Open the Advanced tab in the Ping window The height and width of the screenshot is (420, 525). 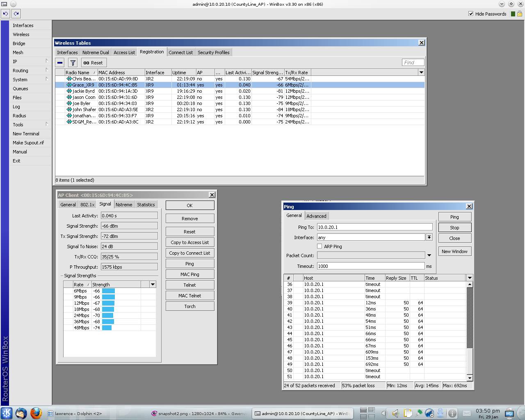pyautogui.click(x=317, y=216)
